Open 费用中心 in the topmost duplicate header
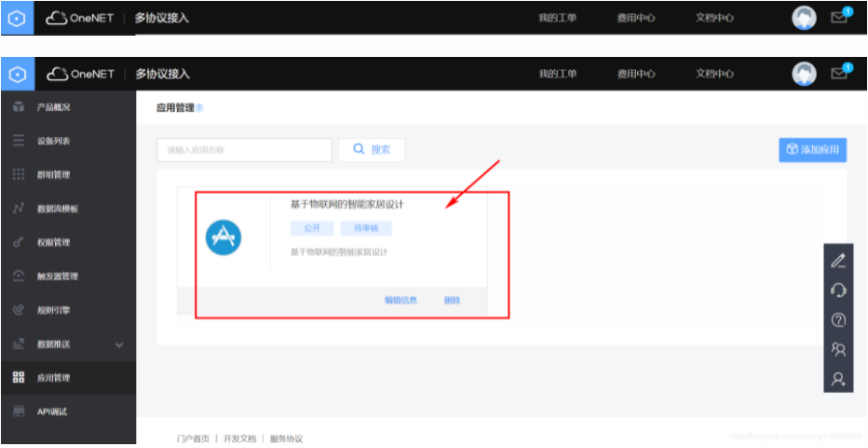 point(636,17)
